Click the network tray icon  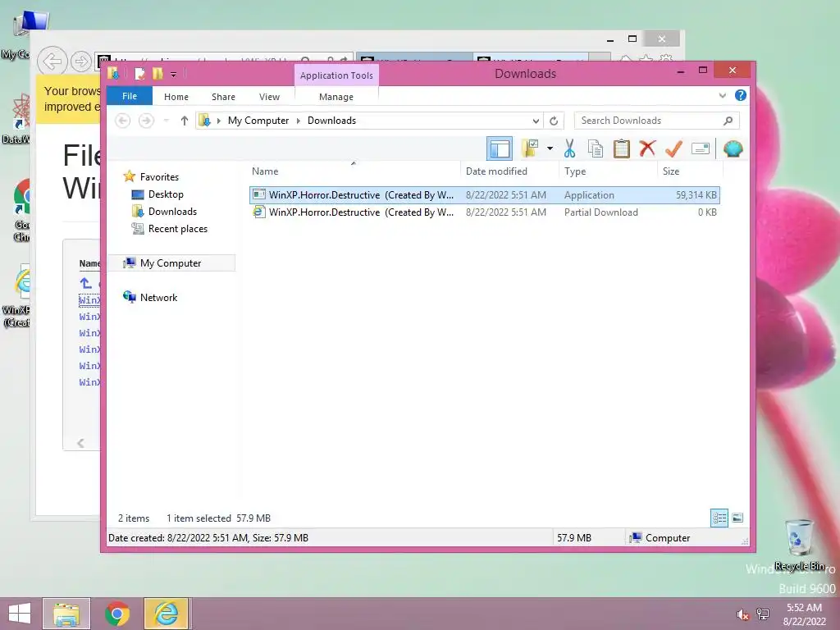[x=763, y=614]
